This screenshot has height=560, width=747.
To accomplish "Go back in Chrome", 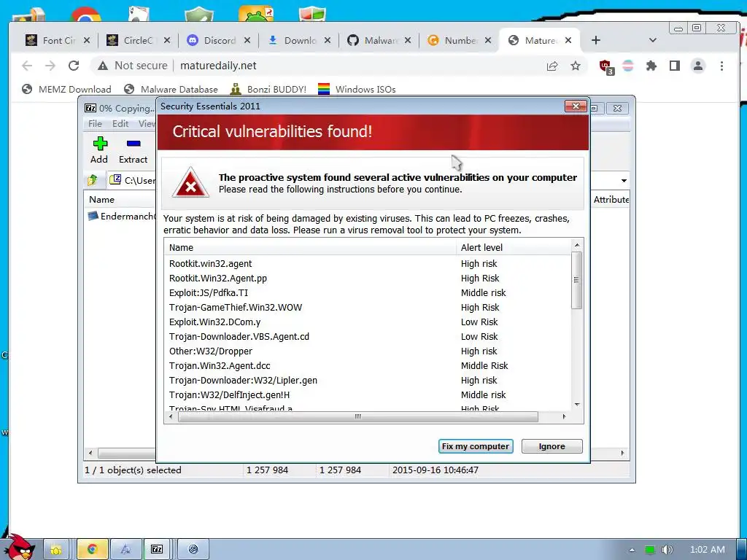I will pos(27,66).
